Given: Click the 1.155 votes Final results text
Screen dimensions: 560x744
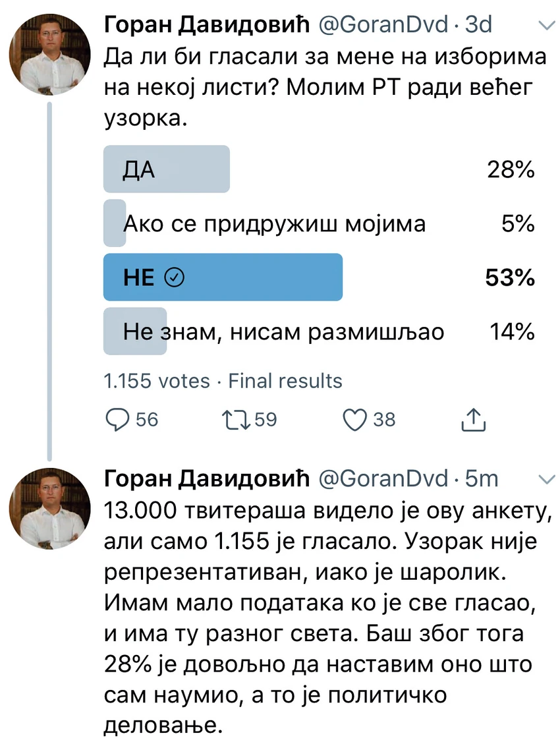Looking at the screenshot, I should 223,381.
